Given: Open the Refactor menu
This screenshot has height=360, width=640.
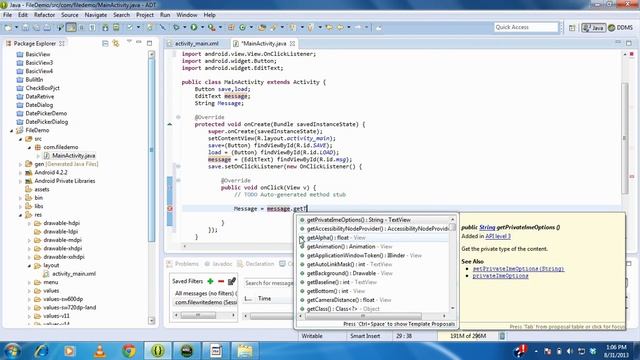Looking at the screenshot, I should tap(44, 15).
